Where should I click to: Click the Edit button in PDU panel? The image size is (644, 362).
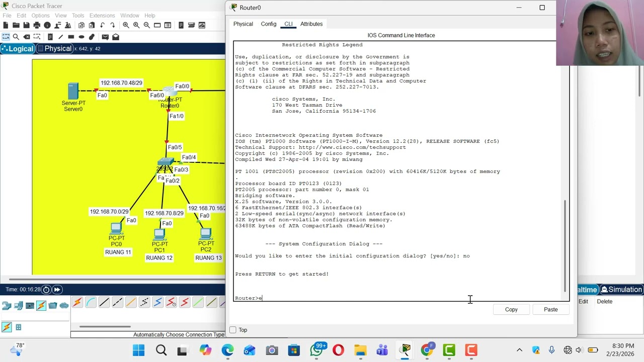pos(583,302)
